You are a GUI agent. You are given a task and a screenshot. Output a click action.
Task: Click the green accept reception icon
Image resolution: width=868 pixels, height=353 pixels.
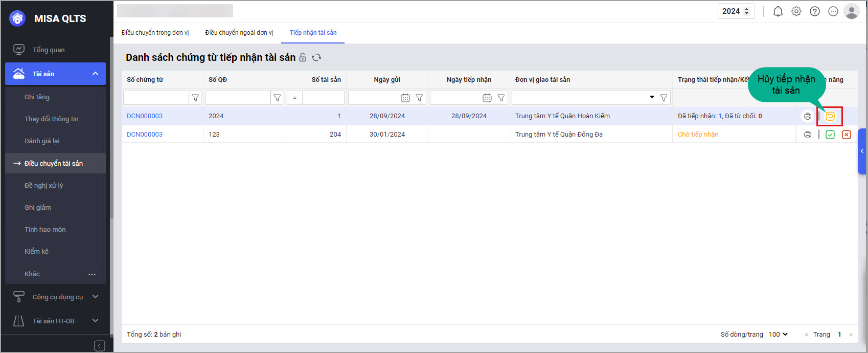coord(830,135)
